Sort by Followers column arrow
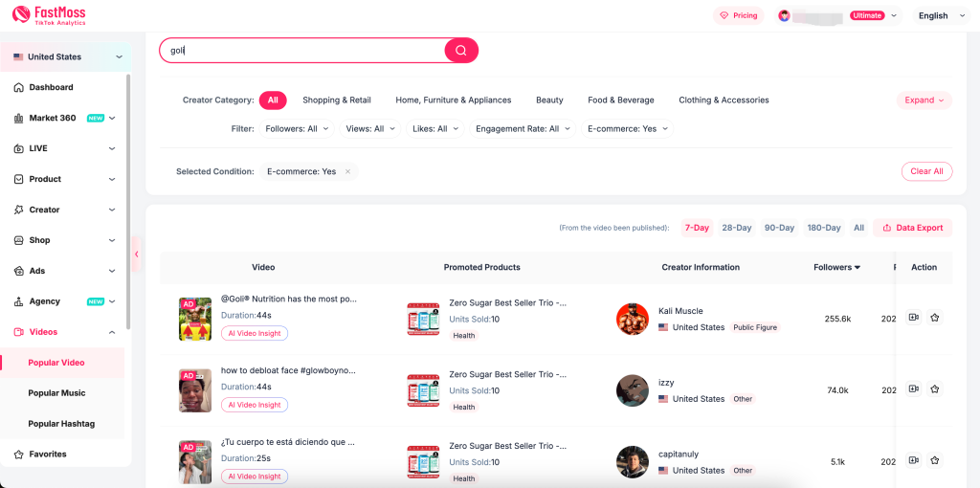The image size is (980, 488). [857, 267]
